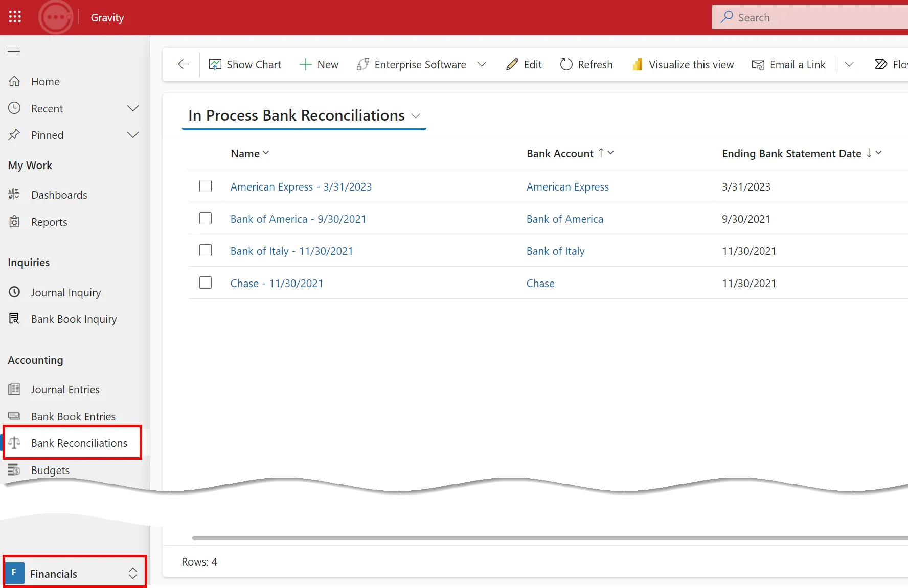Collapse the navigation hamburger menu
This screenshot has height=588, width=908.
click(14, 51)
